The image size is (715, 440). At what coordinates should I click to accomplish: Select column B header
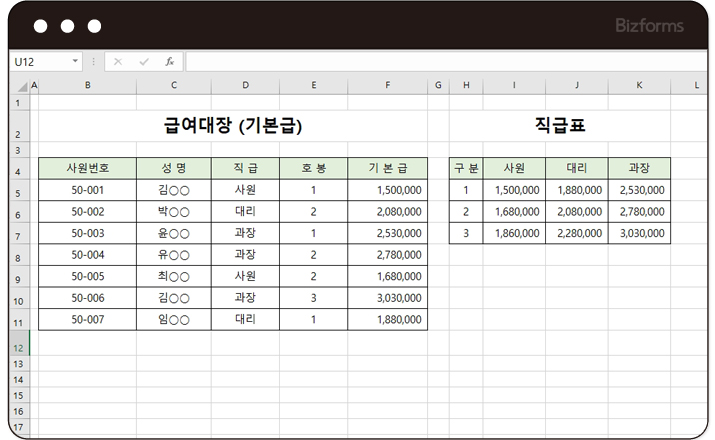(88, 85)
